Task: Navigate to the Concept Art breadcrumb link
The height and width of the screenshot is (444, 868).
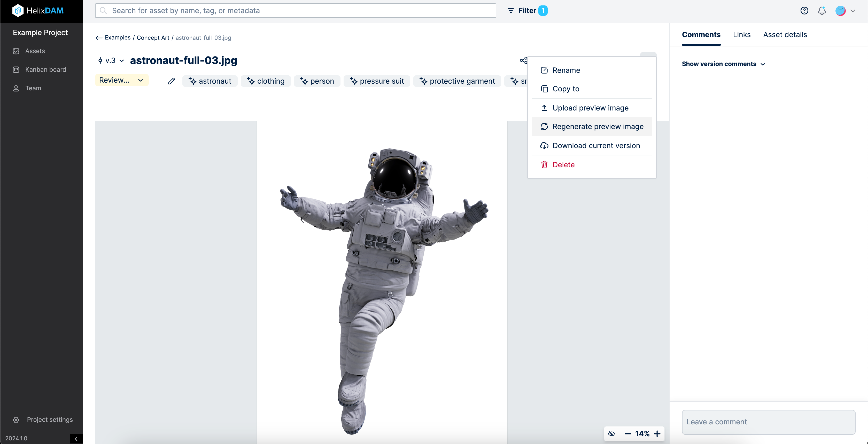Action: click(x=153, y=37)
